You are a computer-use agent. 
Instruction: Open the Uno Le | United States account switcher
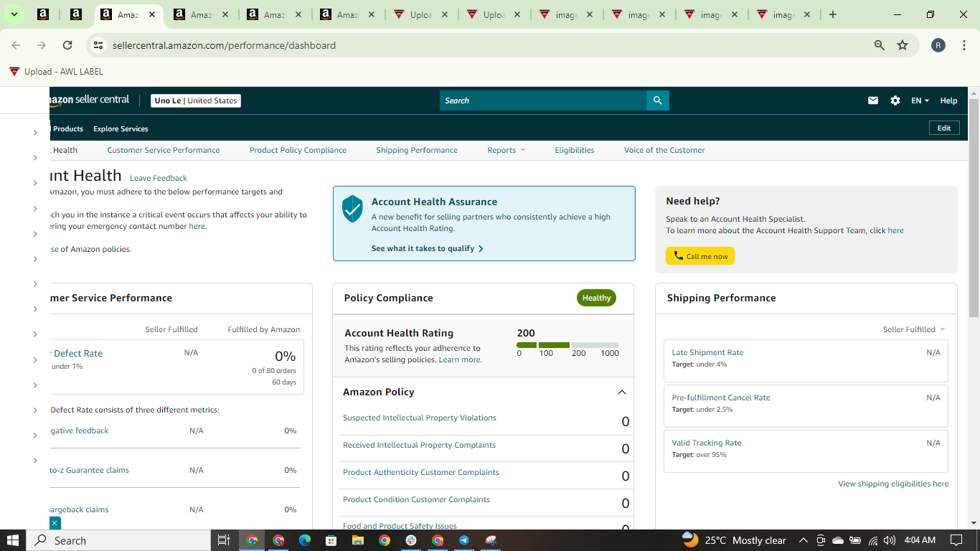(x=196, y=100)
